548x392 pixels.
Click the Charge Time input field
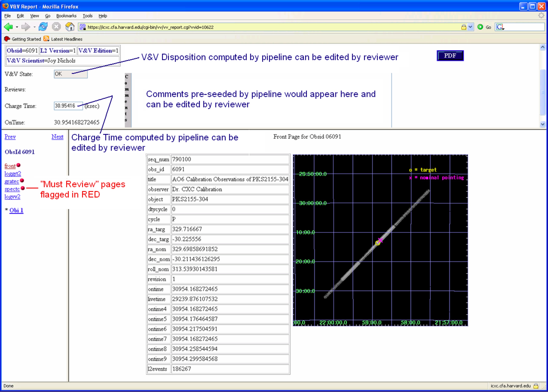[x=68, y=106]
